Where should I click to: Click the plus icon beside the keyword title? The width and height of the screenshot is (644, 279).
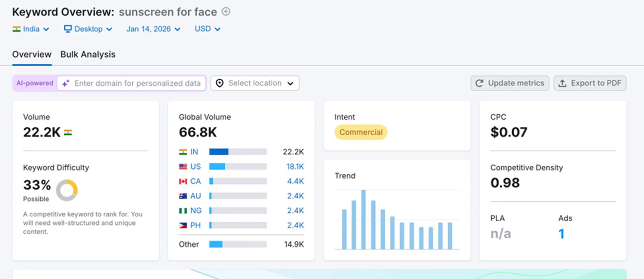pos(226,12)
